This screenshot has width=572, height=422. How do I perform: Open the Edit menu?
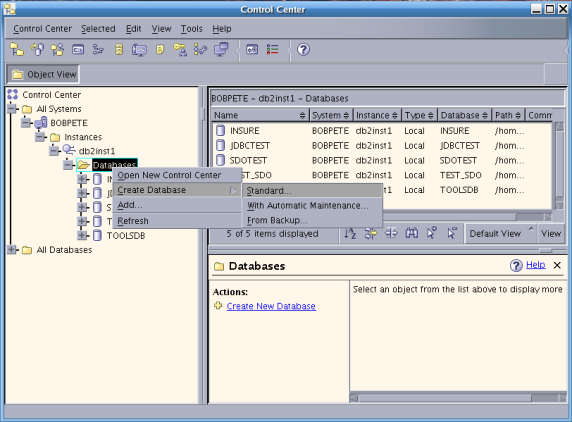(134, 28)
